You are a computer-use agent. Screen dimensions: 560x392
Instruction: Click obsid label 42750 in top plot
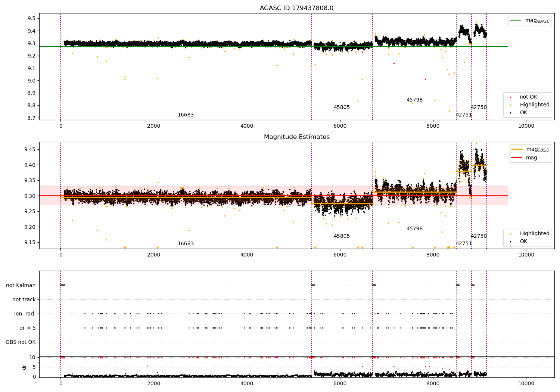coord(479,107)
